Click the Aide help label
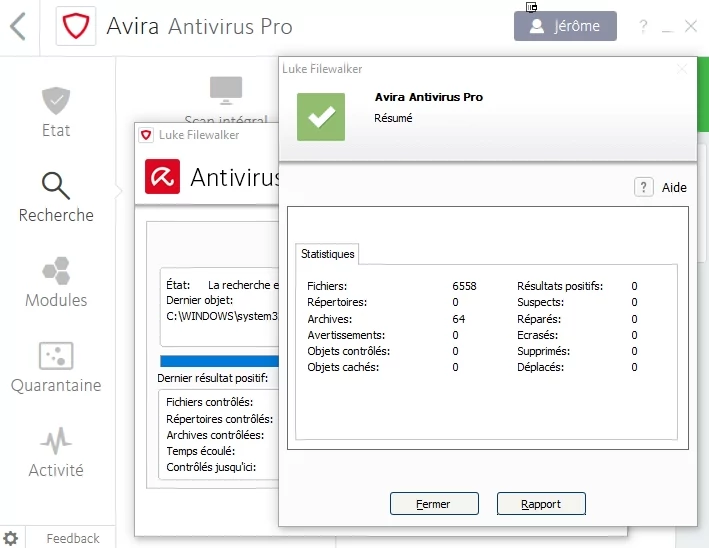 click(x=674, y=187)
